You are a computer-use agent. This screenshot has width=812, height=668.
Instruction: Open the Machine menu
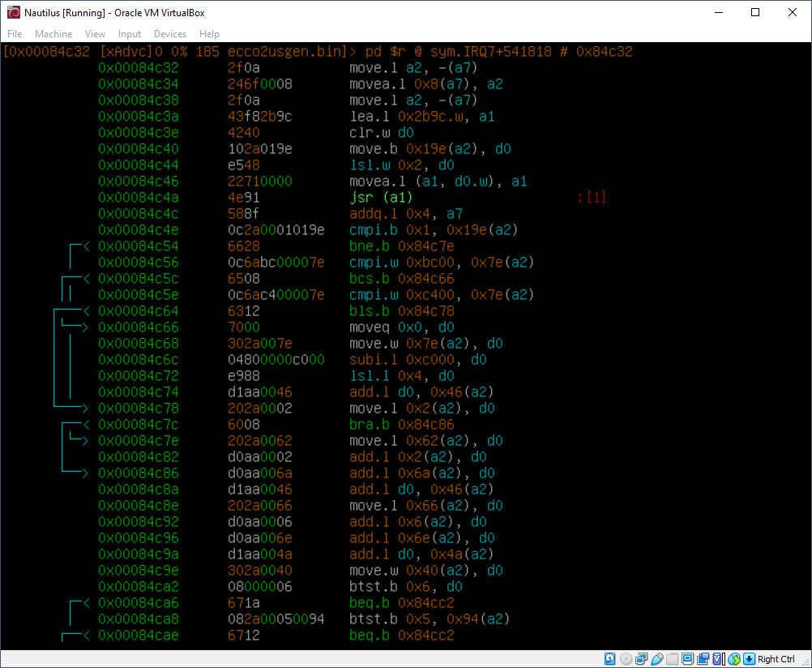point(53,34)
